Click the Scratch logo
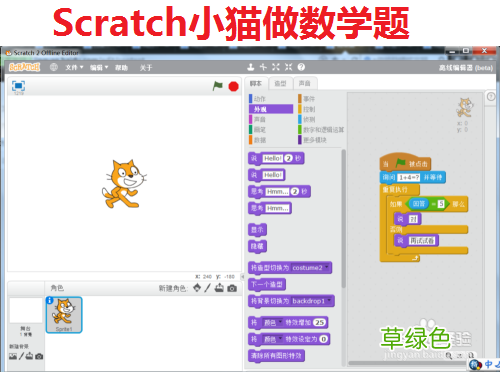 [x=24, y=67]
